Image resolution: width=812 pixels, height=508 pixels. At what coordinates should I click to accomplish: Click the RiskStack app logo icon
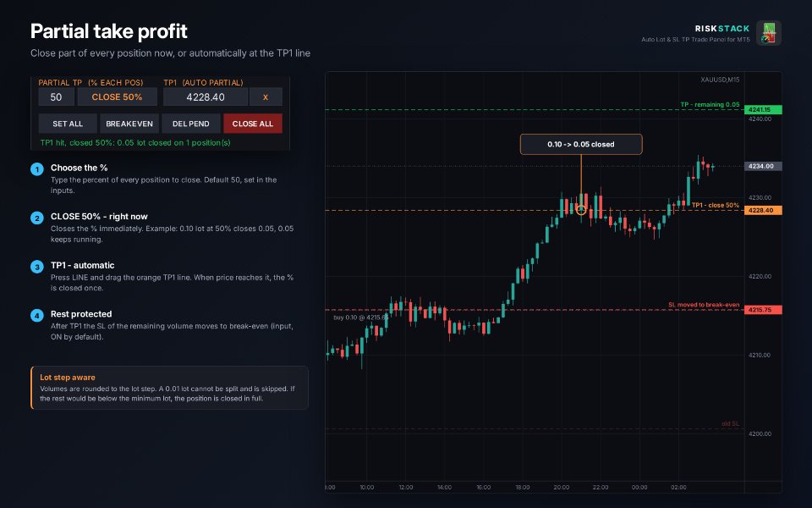click(769, 33)
